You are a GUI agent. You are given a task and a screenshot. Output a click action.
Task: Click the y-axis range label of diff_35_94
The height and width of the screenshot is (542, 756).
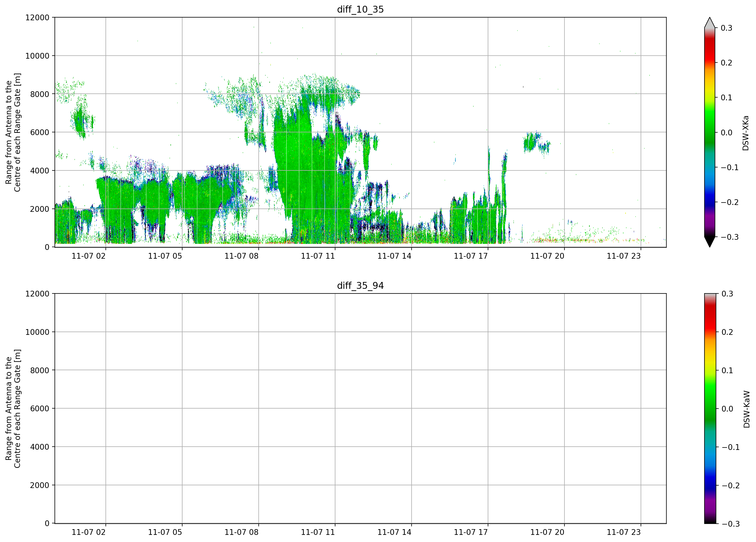coord(13,409)
